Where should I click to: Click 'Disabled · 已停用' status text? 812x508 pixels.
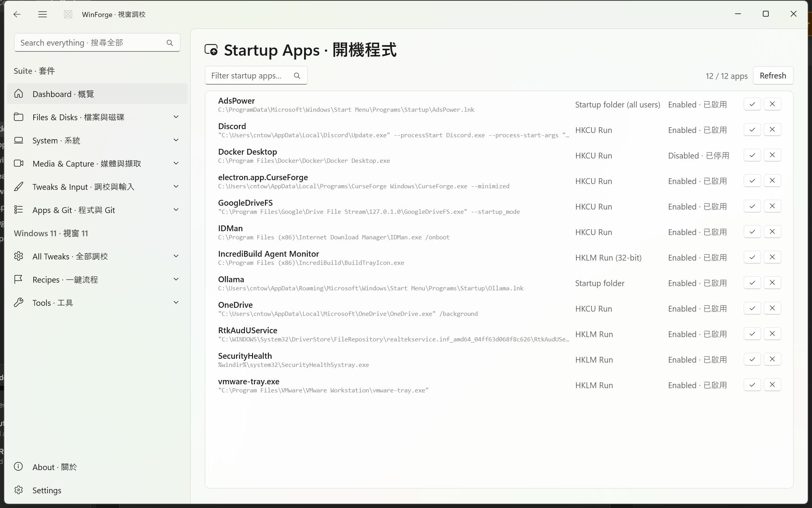[699, 155]
